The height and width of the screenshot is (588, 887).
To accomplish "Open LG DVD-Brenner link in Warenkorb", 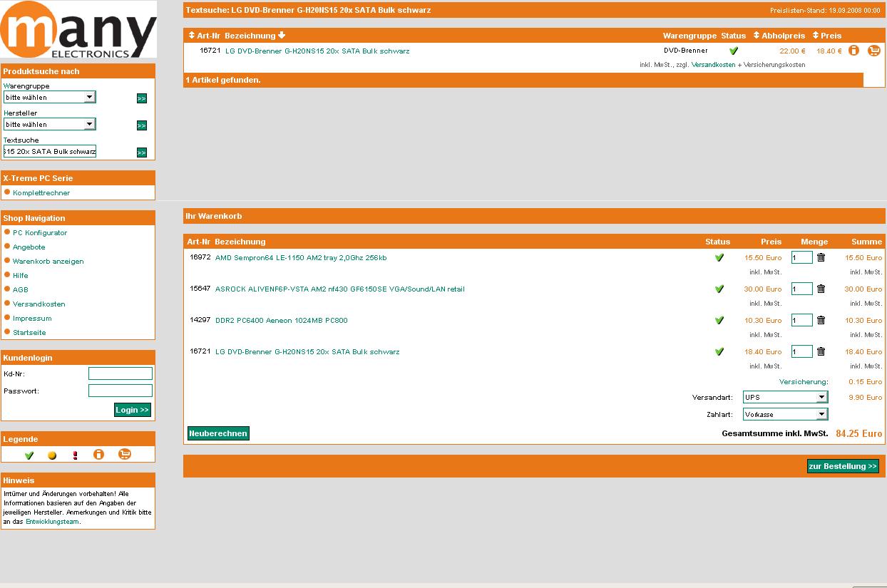I will coord(307,352).
